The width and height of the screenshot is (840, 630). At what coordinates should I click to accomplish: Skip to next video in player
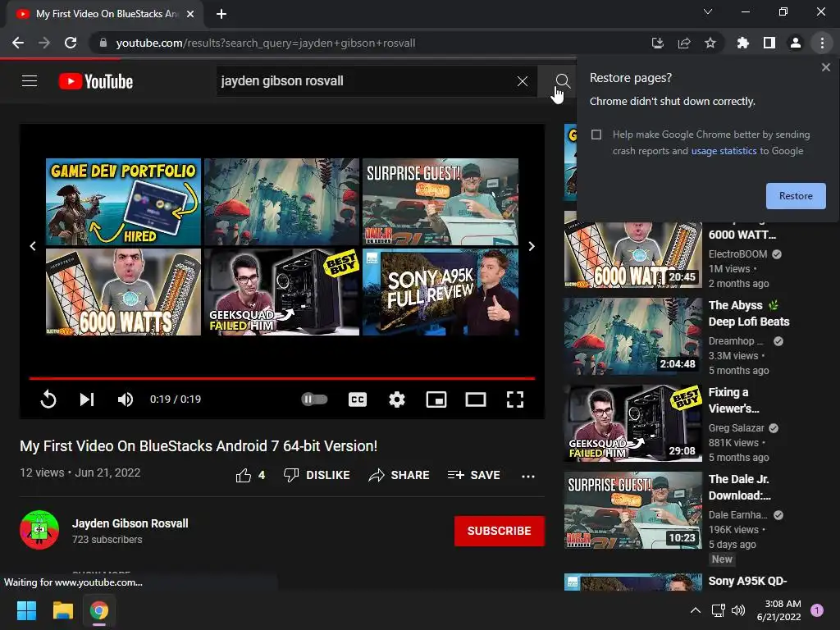point(87,399)
